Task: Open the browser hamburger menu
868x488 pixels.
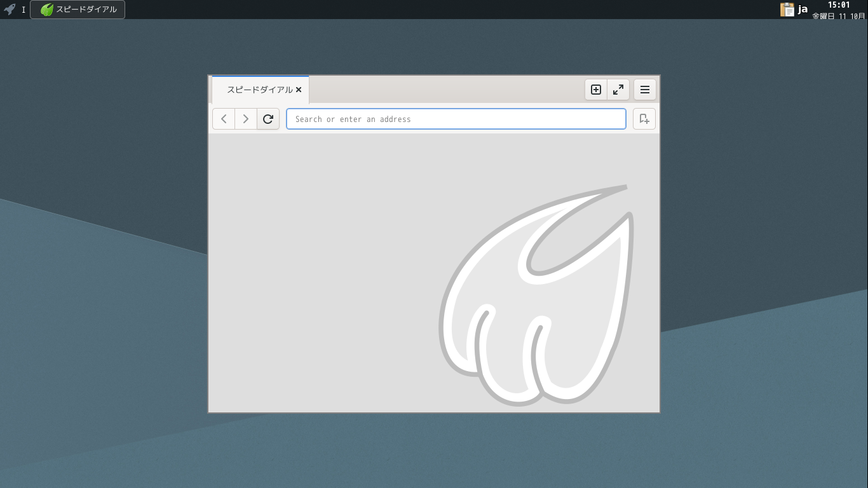Action: click(x=645, y=90)
